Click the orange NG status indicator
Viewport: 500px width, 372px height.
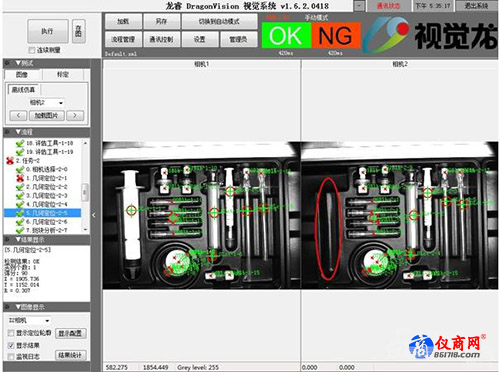[336, 35]
